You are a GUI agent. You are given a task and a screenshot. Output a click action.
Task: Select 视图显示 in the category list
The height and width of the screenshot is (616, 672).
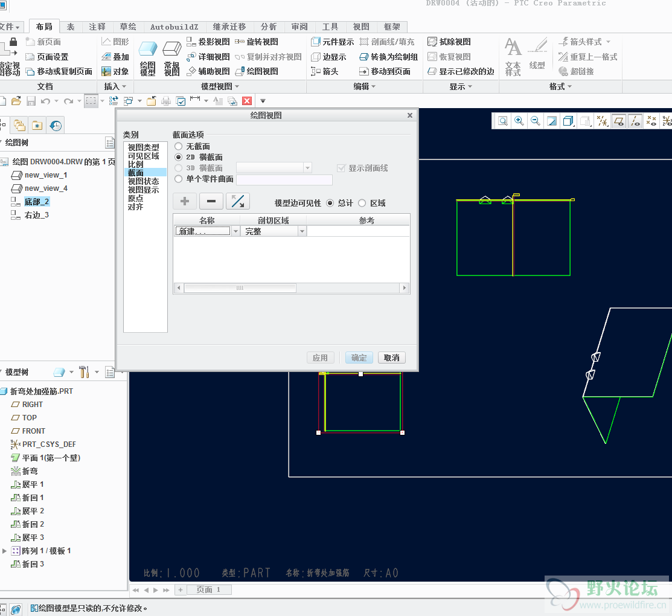coord(144,190)
